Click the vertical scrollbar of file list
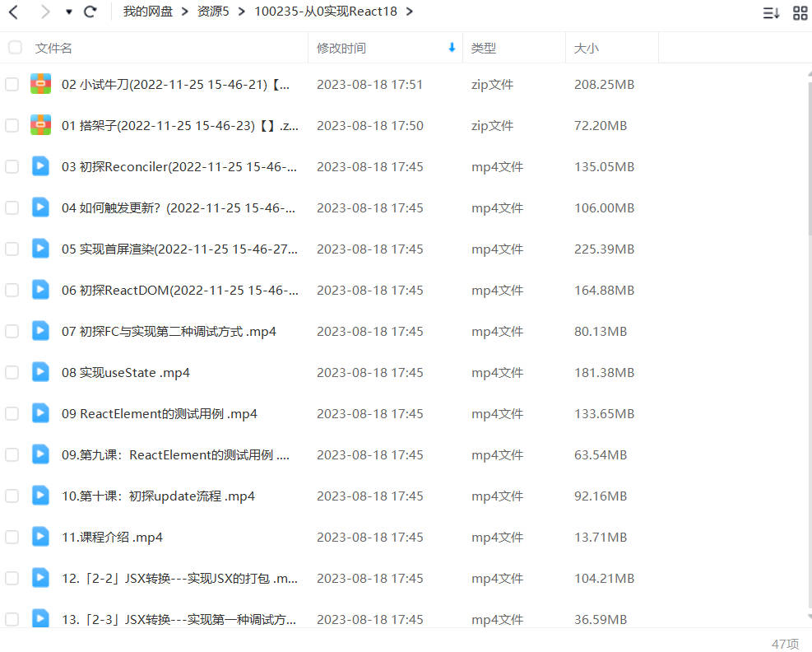 (810, 161)
